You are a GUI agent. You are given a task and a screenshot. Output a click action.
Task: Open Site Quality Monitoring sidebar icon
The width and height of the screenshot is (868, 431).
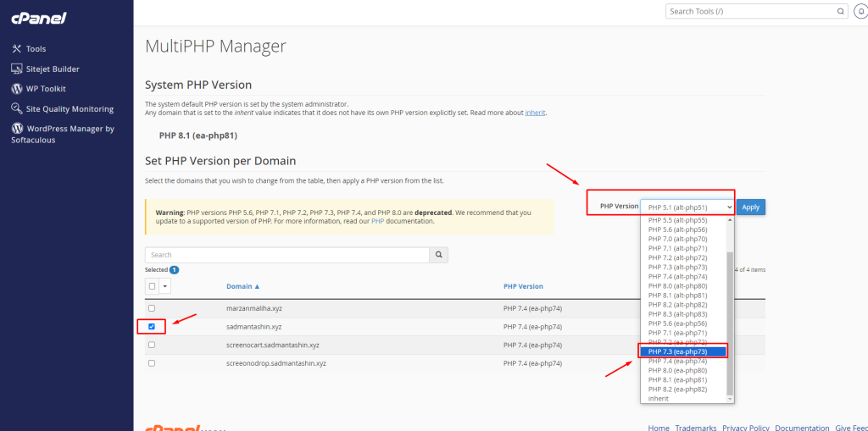pos(17,109)
